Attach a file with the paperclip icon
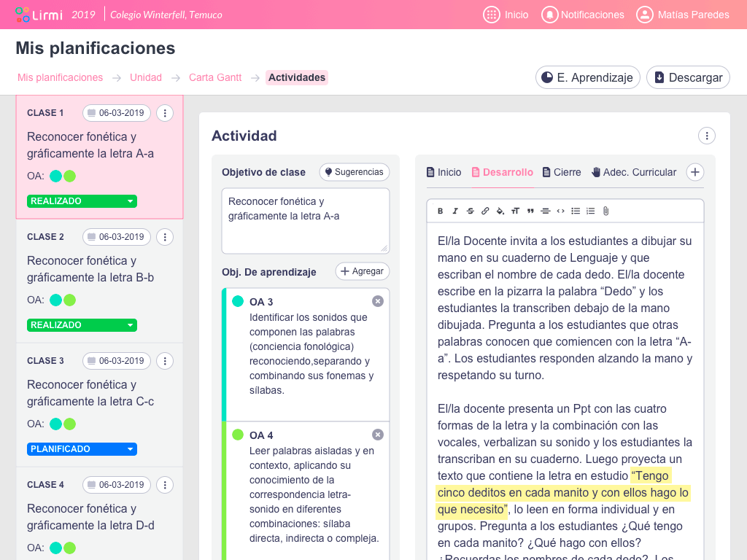Screen dimensions: 747x560 [605, 211]
